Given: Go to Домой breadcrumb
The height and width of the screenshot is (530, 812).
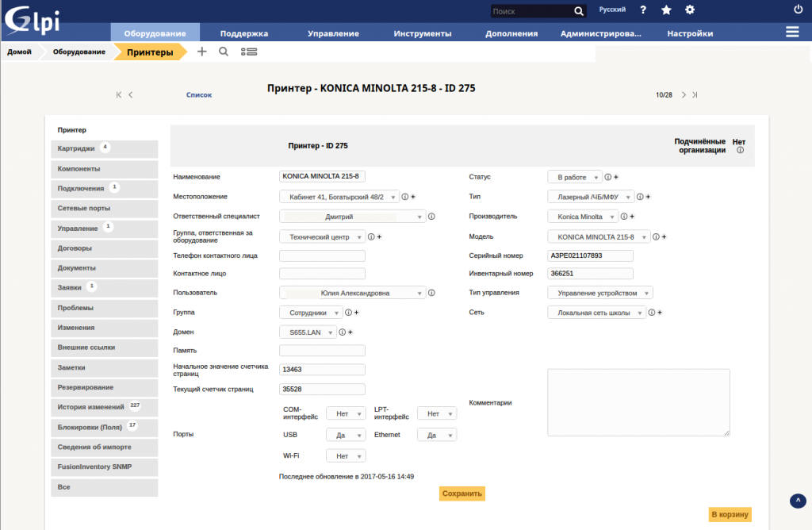Looking at the screenshot, I should (19, 52).
